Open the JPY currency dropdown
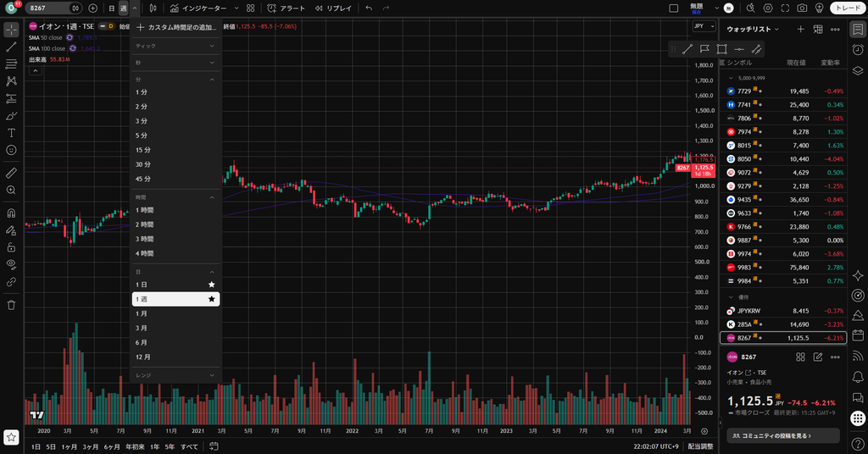Screen dimensions: 868x454 point(704,26)
